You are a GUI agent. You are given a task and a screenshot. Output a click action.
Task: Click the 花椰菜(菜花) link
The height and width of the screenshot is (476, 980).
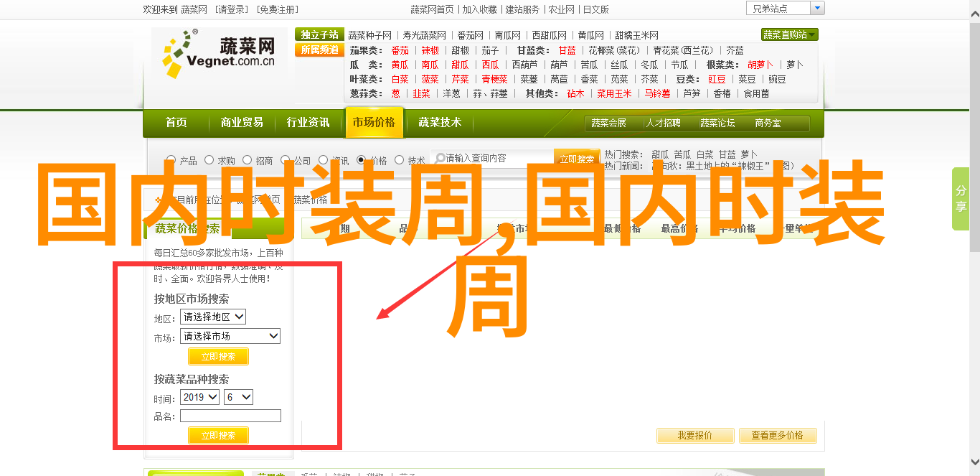click(615, 50)
